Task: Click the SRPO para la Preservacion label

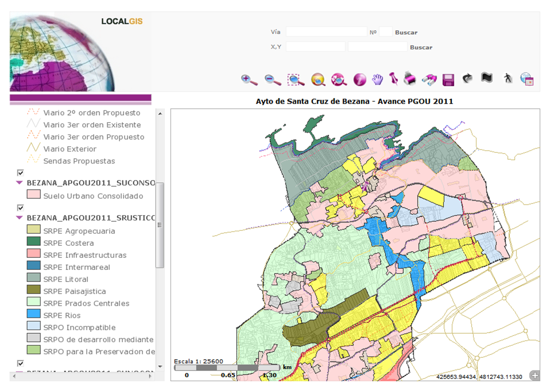Action: [99, 352]
